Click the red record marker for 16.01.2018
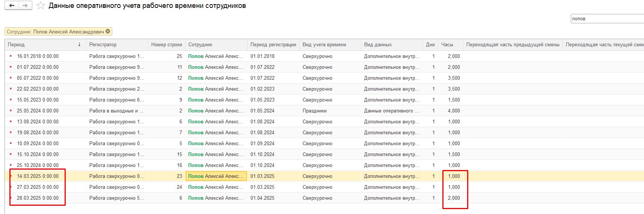The image size is (644, 214). [11, 56]
